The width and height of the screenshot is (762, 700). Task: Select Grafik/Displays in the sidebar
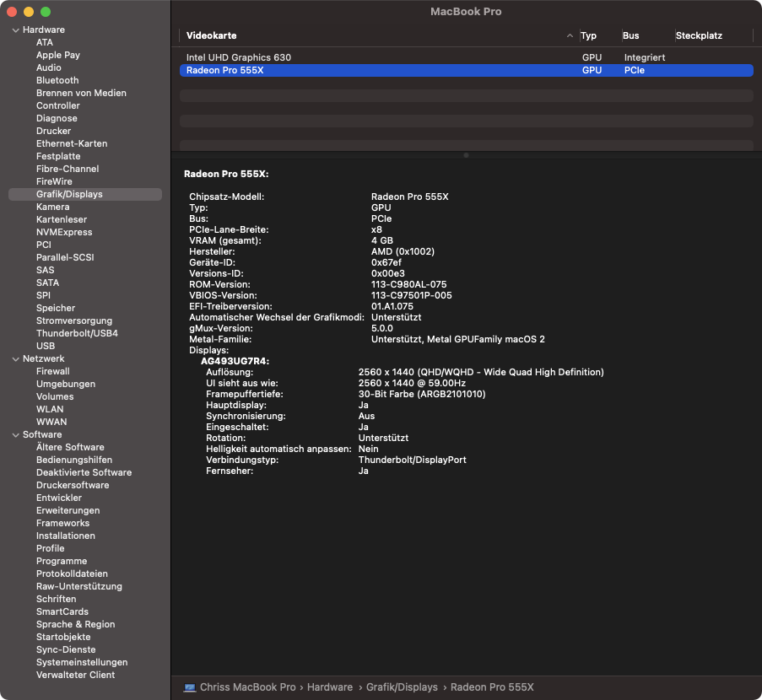(x=85, y=194)
